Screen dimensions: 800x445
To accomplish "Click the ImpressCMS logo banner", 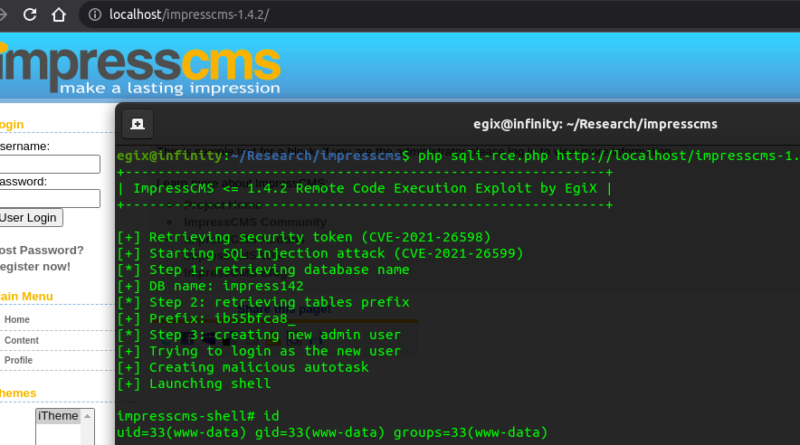I will tap(140, 69).
